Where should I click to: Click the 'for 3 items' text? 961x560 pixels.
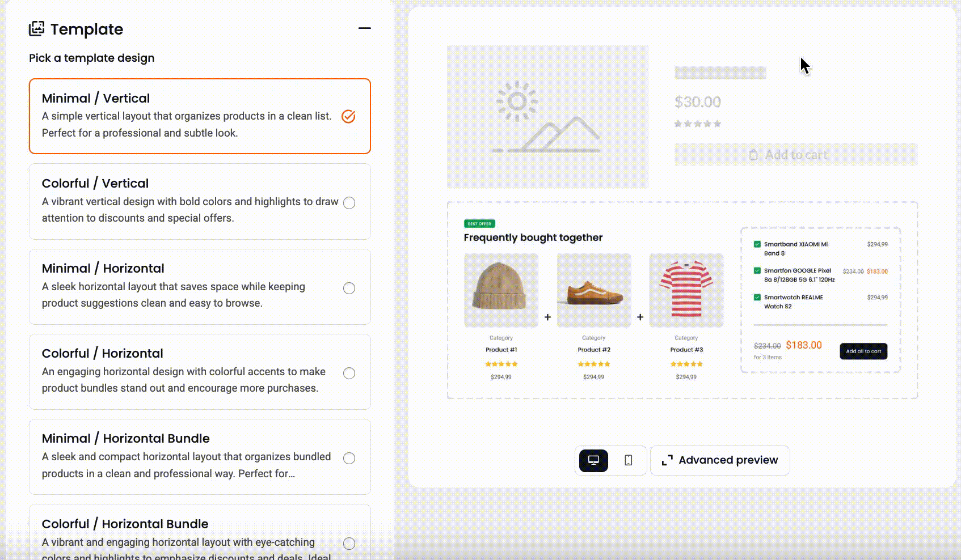point(768,357)
